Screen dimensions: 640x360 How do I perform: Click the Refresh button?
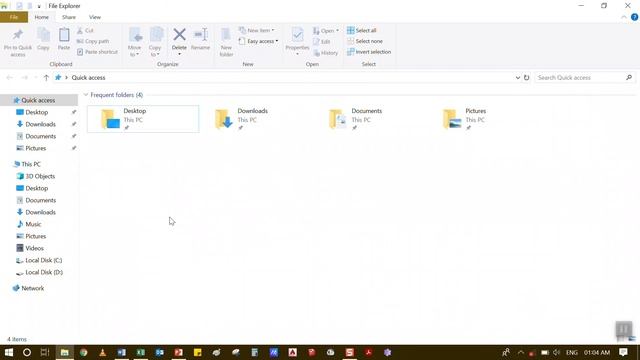pyautogui.click(x=527, y=78)
